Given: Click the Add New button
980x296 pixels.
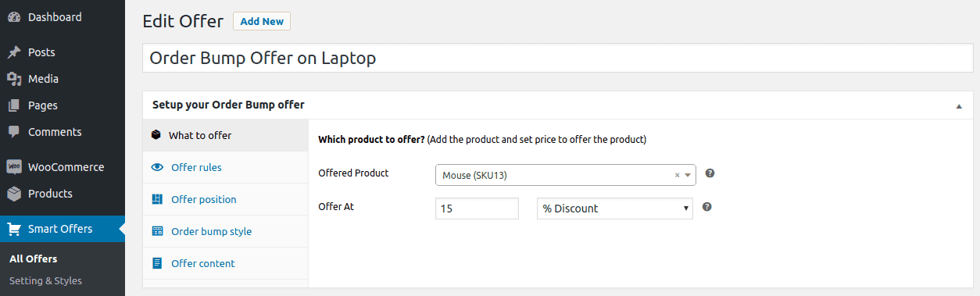Looking at the screenshot, I should click(x=262, y=21).
